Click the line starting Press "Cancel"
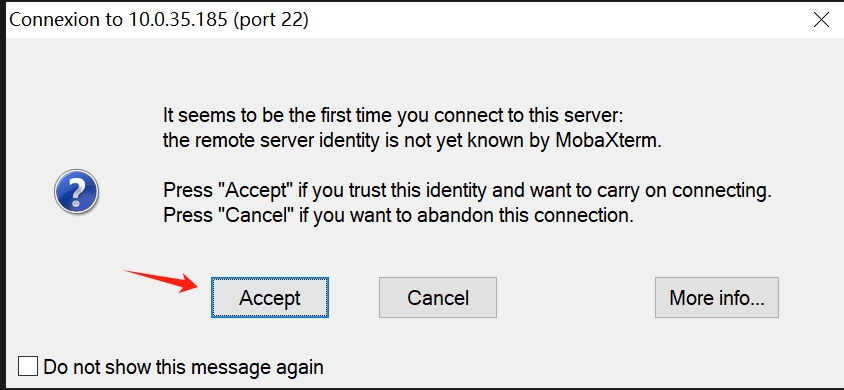Screen dimensions: 844x390 click(398, 216)
